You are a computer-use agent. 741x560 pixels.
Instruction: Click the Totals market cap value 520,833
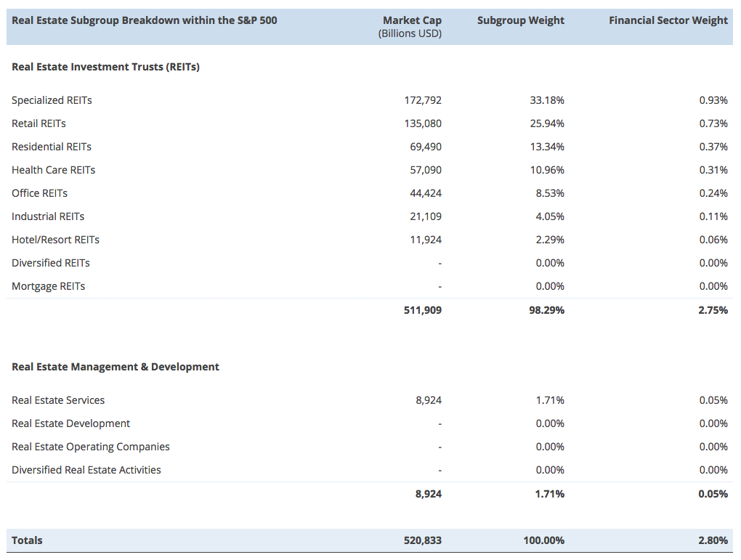point(422,540)
